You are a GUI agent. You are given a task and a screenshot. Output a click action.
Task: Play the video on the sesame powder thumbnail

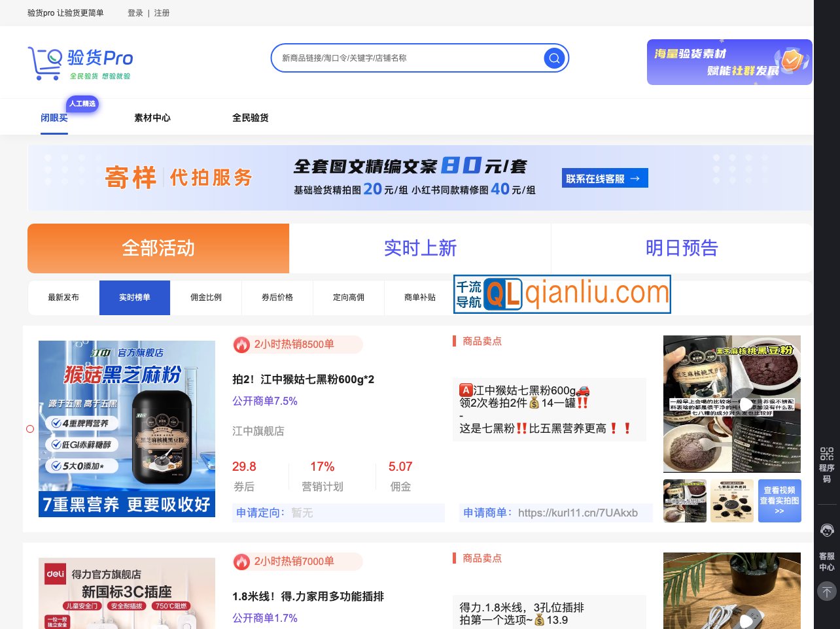pos(745,403)
